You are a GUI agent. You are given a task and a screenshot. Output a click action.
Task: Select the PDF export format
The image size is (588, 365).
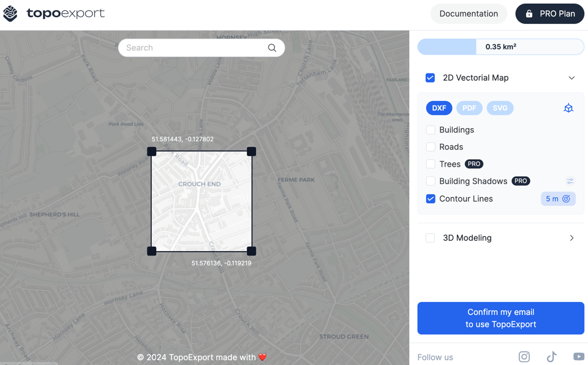469,108
